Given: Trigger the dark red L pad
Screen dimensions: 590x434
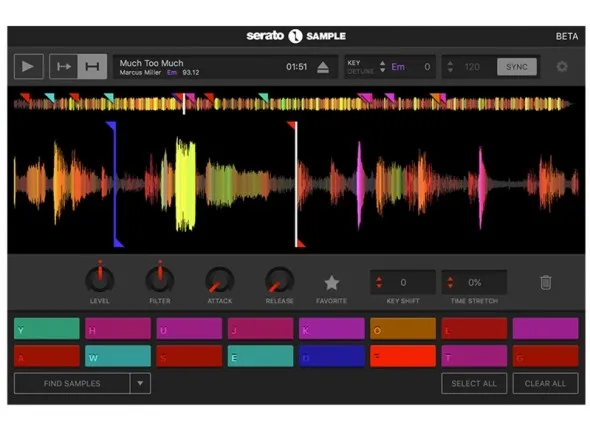Looking at the screenshot, I should point(474,329).
